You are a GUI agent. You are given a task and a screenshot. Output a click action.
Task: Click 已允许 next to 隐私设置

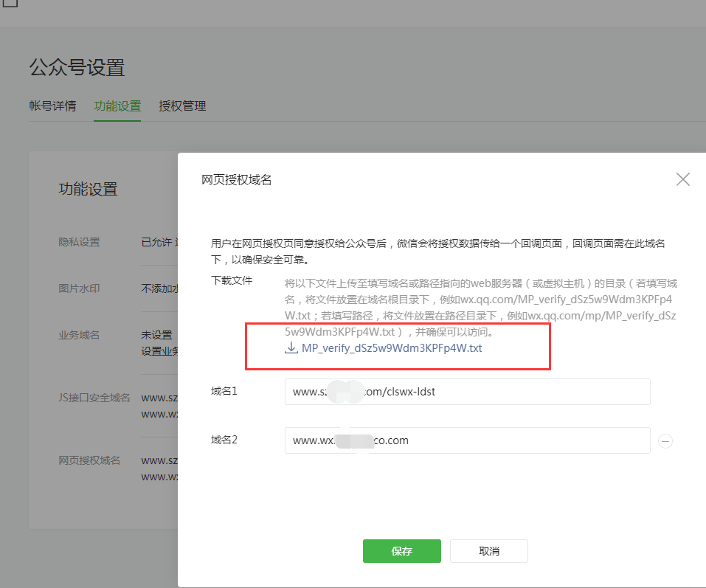click(156, 241)
